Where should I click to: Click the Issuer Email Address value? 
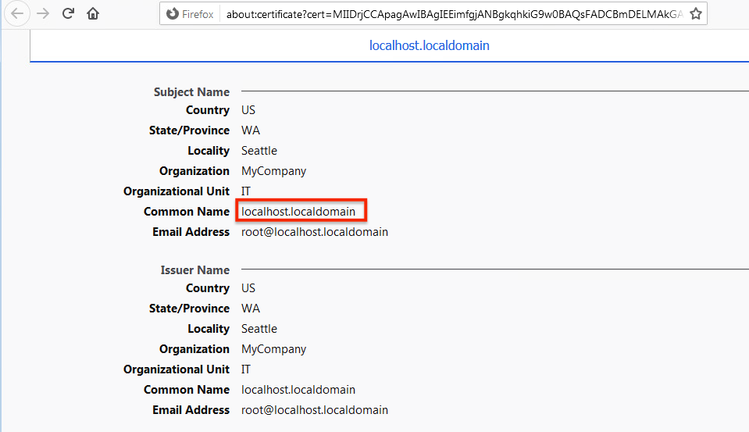(314, 410)
